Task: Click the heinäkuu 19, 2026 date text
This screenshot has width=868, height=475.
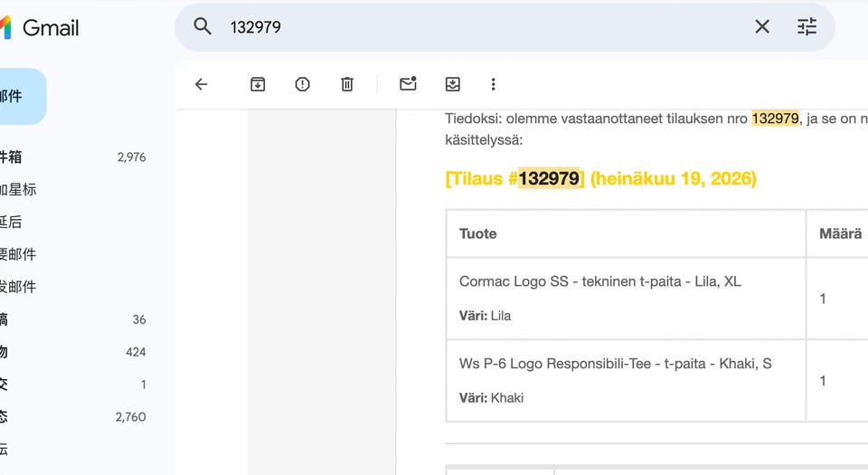Action: [x=674, y=179]
